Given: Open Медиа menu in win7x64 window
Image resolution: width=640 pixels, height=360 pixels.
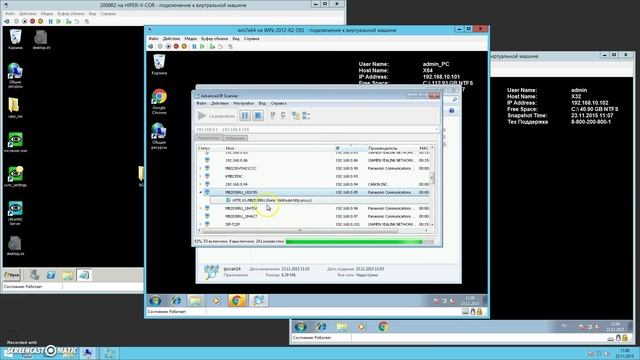Looking at the screenshot, I should click(191, 38).
